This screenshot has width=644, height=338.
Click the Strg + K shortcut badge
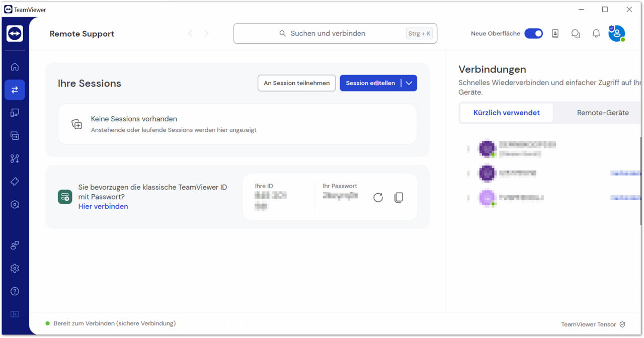pyautogui.click(x=420, y=34)
